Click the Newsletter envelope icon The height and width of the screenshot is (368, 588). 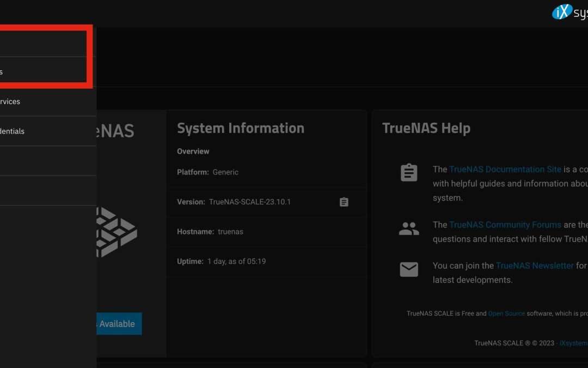pyautogui.click(x=409, y=269)
